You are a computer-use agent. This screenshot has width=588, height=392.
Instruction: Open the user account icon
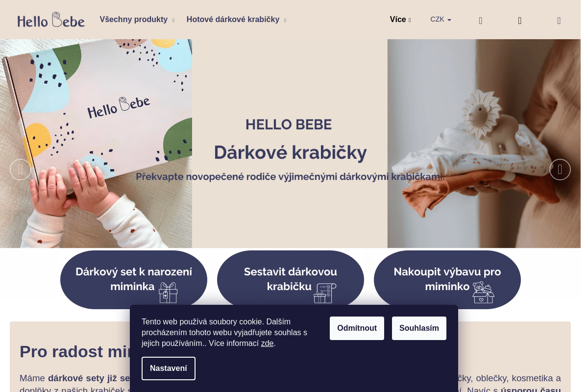(x=520, y=21)
